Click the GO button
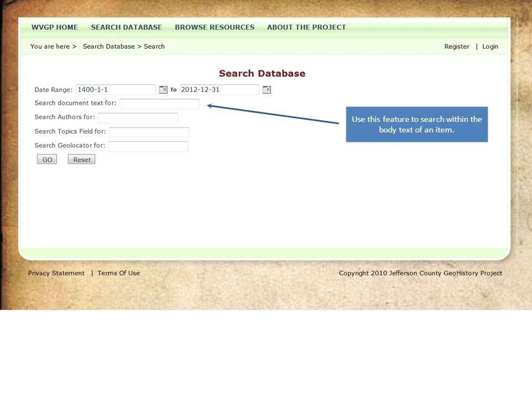Screen dimensions: 532x399 click(47, 160)
